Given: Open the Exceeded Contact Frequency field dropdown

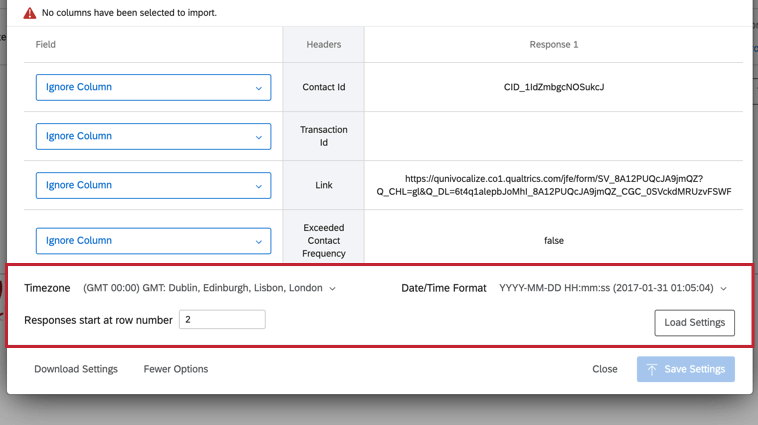Looking at the screenshot, I should point(153,240).
